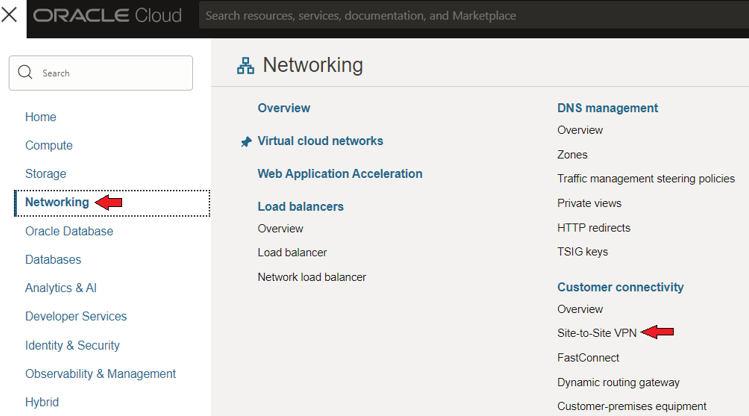
Task: Open Identity & Security category
Action: pyautogui.click(x=72, y=345)
